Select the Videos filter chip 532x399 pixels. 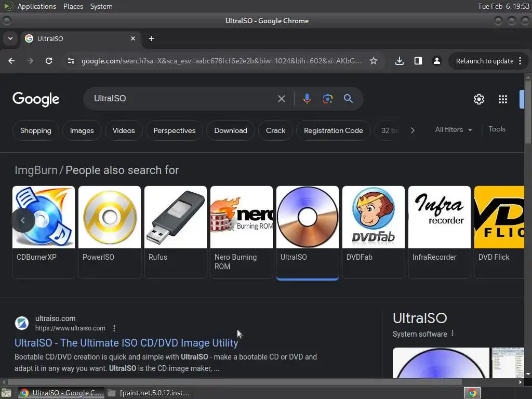tap(124, 130)
